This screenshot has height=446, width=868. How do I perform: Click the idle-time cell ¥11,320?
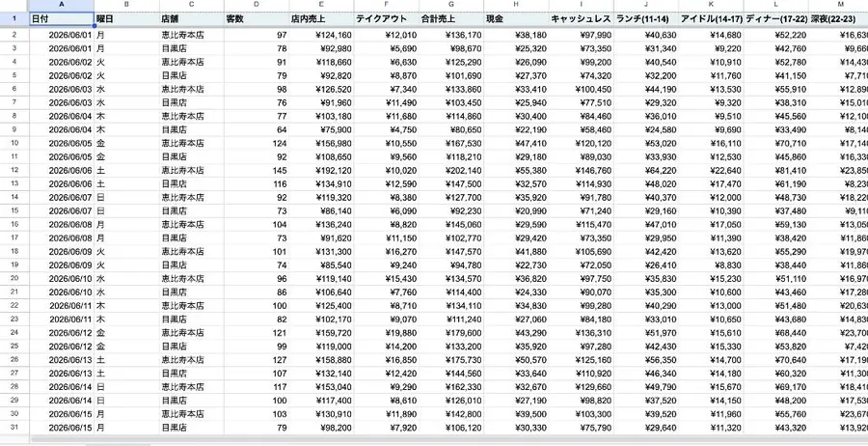pos(711,427)
